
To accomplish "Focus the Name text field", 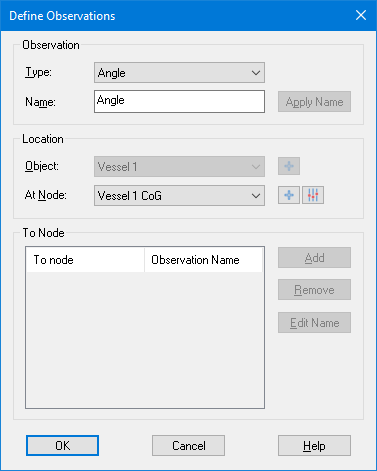I will click(x=179, y=101).
